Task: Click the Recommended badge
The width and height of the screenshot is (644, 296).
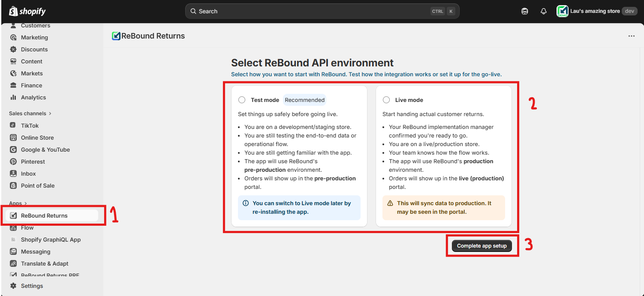Action: pyautogui.click(x=304, y=100)
